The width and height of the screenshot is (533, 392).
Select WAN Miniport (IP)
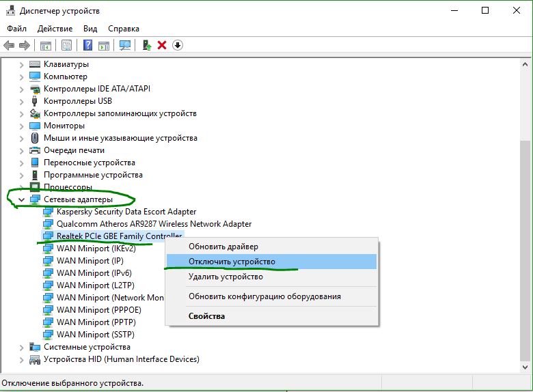pyautogui.click(x=90, y=261)
